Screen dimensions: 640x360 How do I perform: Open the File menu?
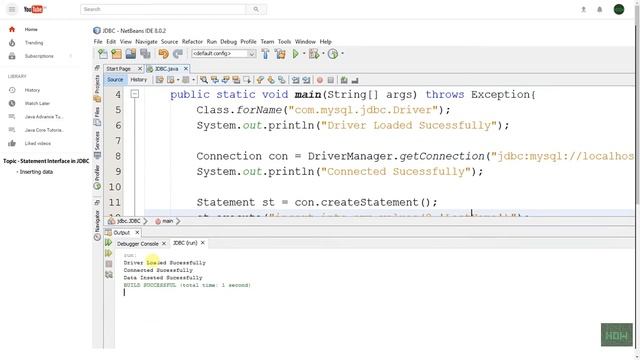coord(98,42)
